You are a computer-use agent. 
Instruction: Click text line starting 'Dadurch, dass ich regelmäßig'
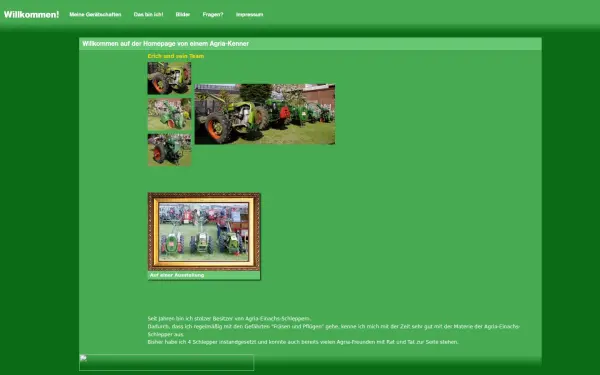click(x=334, y=330)
